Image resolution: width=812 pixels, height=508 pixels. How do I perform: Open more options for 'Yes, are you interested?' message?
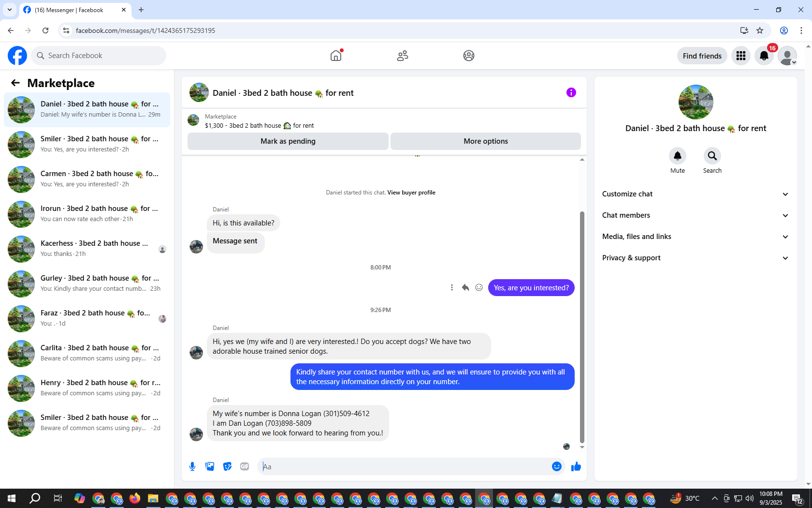pos(452,287)
